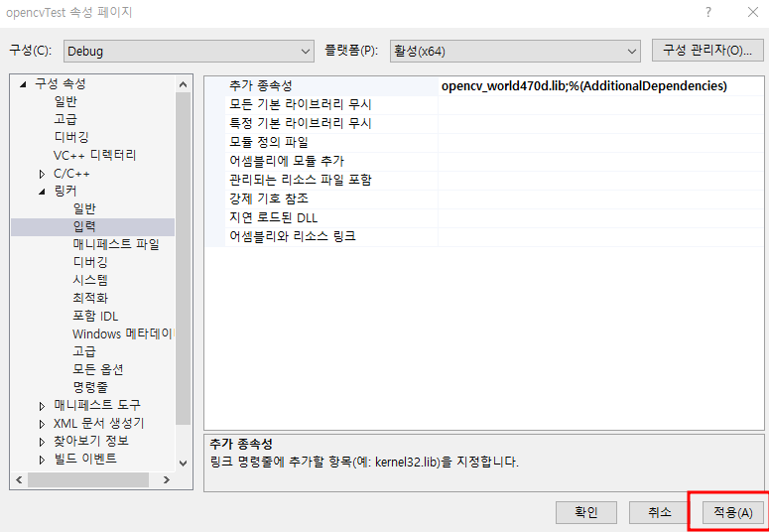Select 최적화 under 링커
Viewport: 769px width, 532px height.
coord(90,298)
